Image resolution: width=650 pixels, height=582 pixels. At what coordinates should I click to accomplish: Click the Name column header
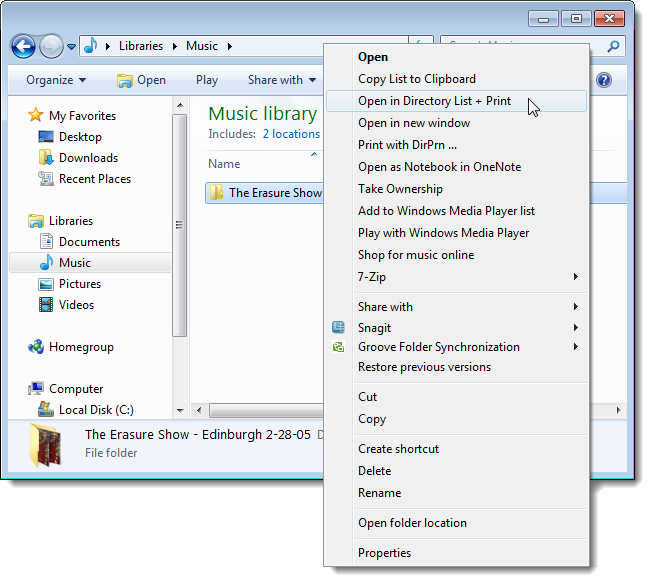(224, 164)
